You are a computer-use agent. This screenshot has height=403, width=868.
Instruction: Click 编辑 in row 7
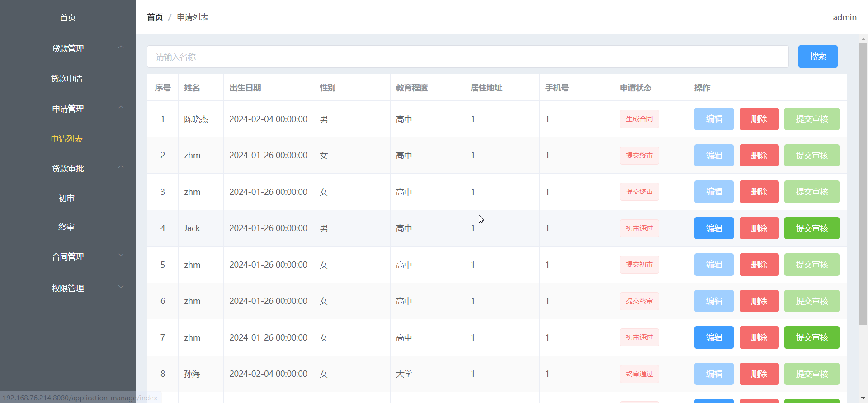[x=714, y=337]
